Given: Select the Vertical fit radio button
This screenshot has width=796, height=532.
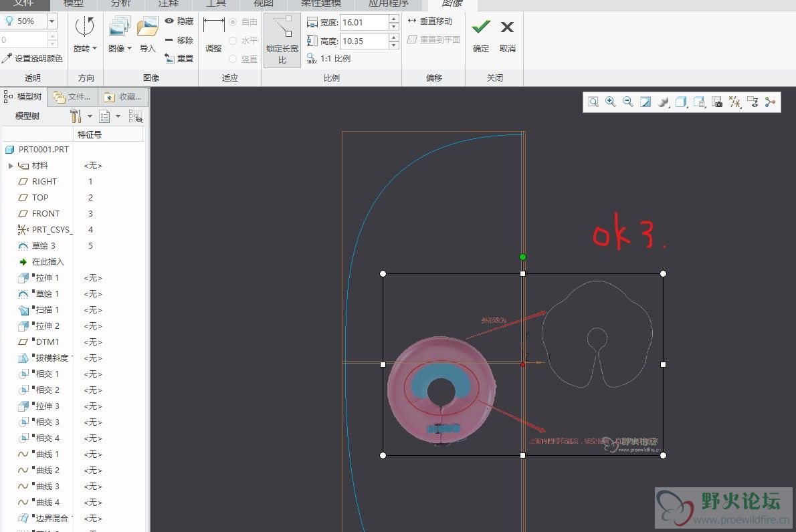Looking at the screenshot, I should pyautogui.click(x=233, y=59).
